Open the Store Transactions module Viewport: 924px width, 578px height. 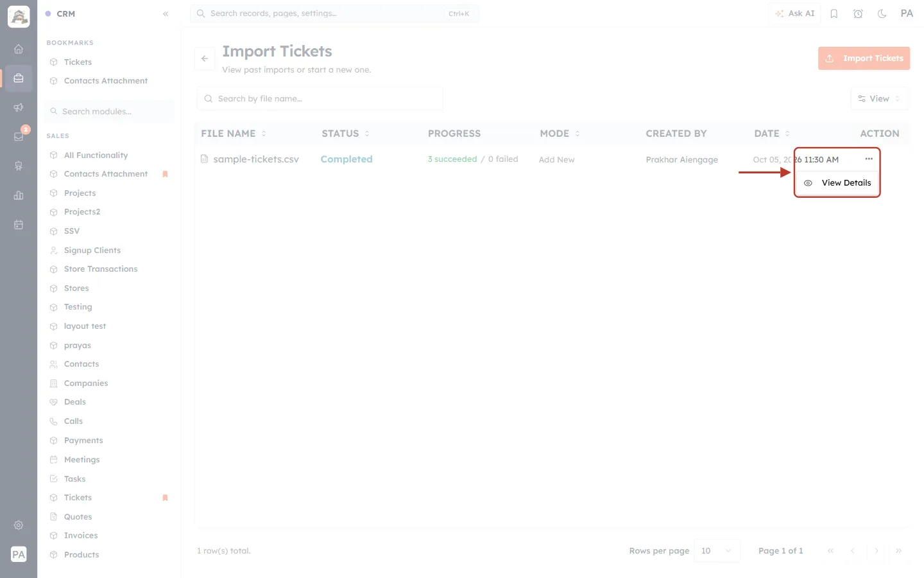[101, 269]
